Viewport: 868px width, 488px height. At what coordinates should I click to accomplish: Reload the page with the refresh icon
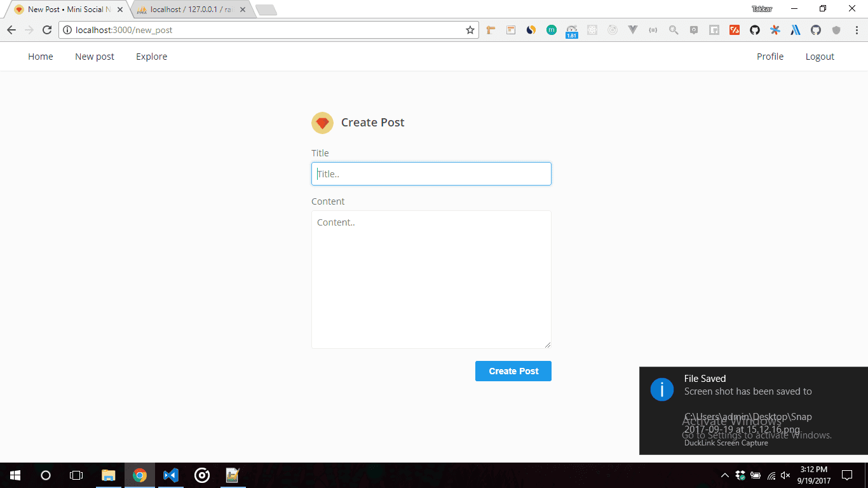tap(46, 30)
